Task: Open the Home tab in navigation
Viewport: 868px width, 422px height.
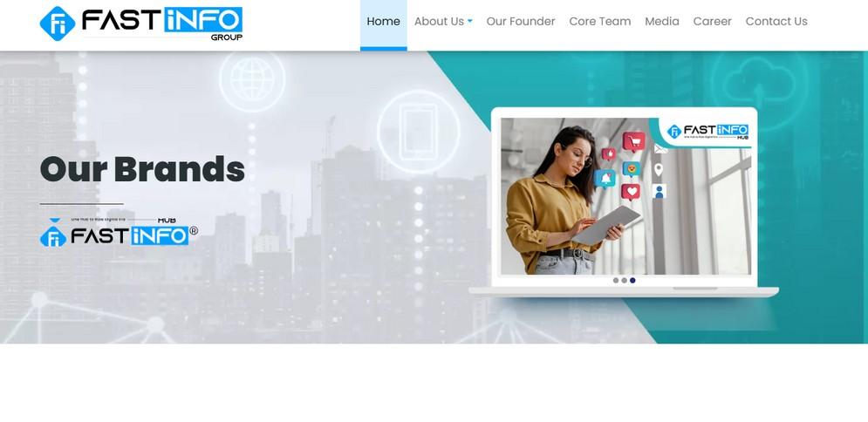Action: (x=383, y=22)
